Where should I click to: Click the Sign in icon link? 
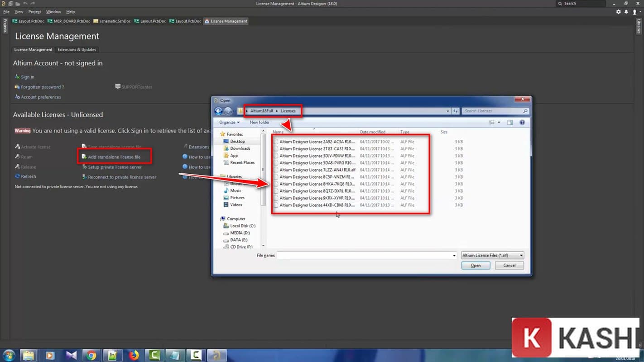click(17, 77)
